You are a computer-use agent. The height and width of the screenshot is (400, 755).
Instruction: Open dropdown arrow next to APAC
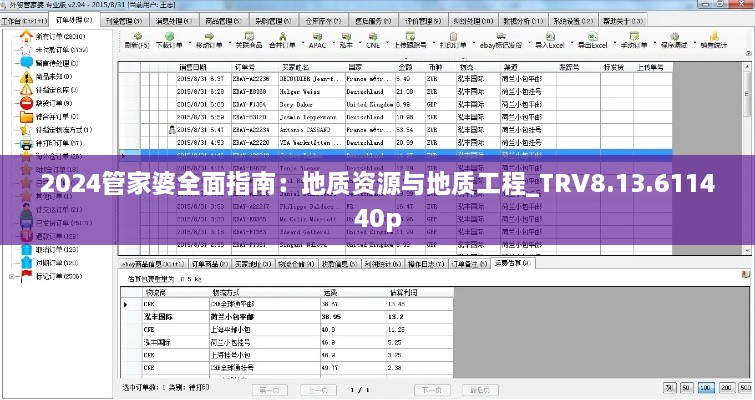click(x=333, y=41)
